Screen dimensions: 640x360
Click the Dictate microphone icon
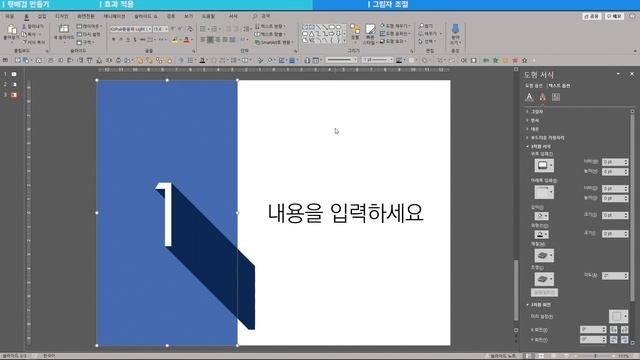click(456, 29)
